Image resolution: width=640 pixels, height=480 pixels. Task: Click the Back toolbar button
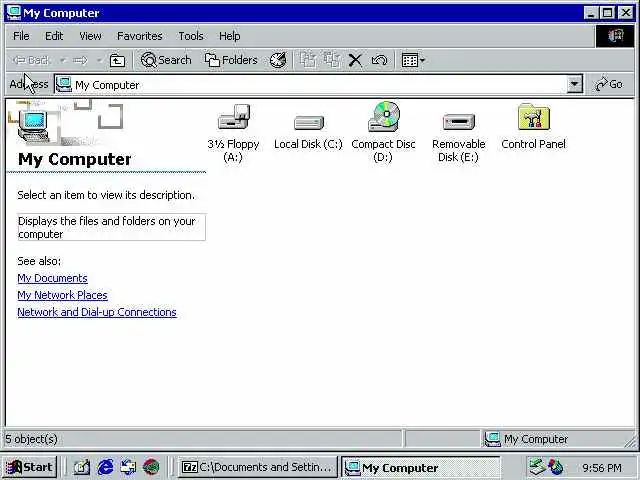coord(31,60)
